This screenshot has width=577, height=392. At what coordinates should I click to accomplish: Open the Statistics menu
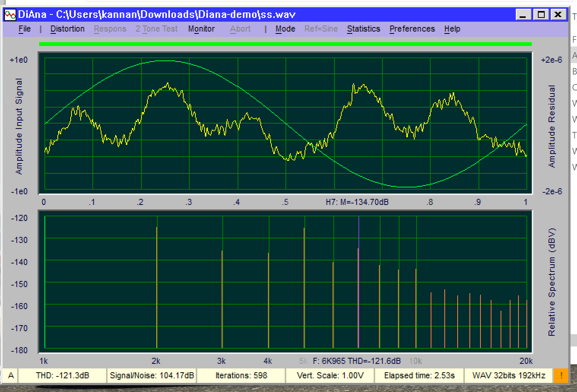coord(363,29)
